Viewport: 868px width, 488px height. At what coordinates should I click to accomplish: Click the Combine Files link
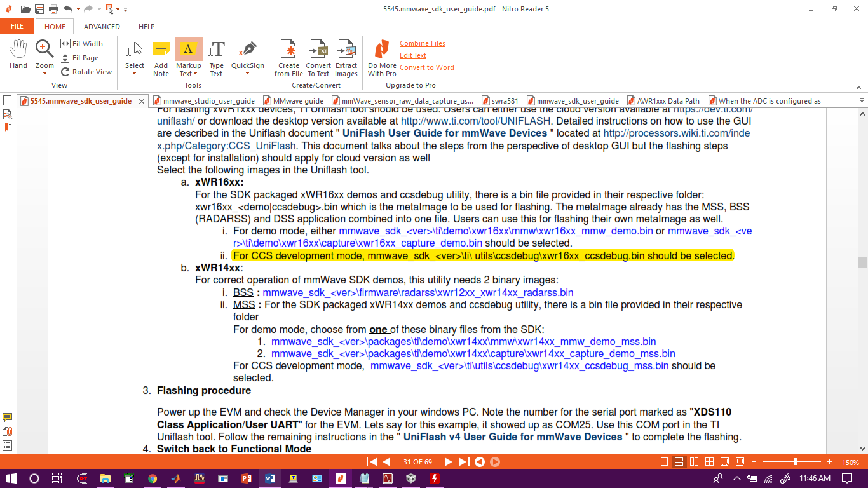423,43
